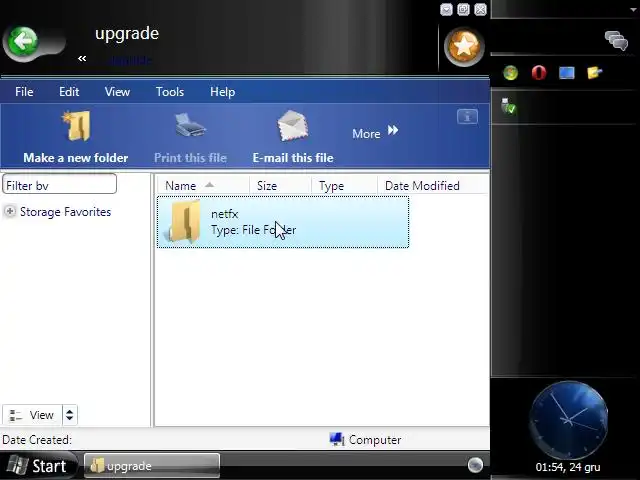Click the double chevron breadcrumb arrow

tap(82, 59)
